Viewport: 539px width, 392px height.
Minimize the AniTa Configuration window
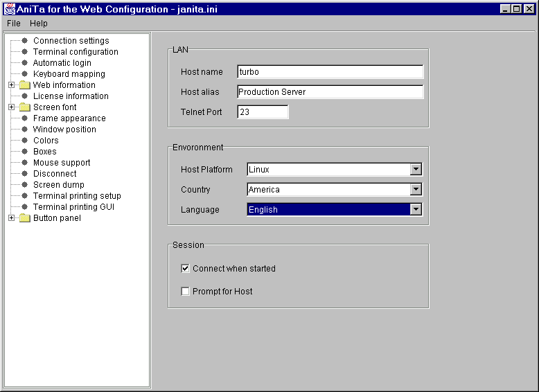(x=505, y=9)
